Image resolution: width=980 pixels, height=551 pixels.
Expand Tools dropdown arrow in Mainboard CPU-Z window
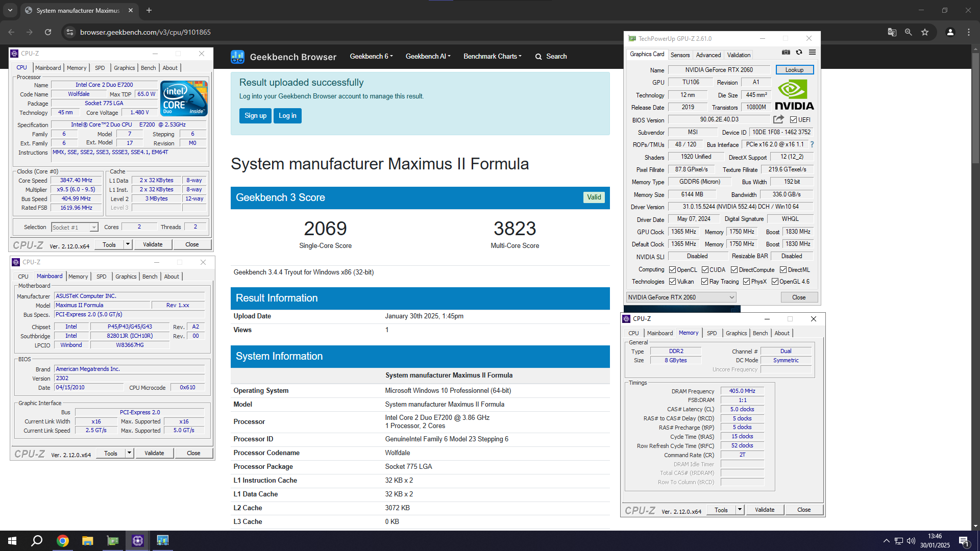click(129, 453)
